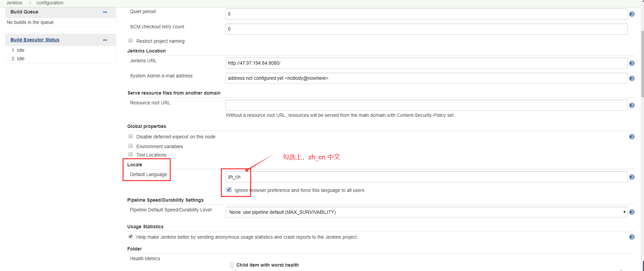Open Build Executor Status link

[x=35, y=40]
